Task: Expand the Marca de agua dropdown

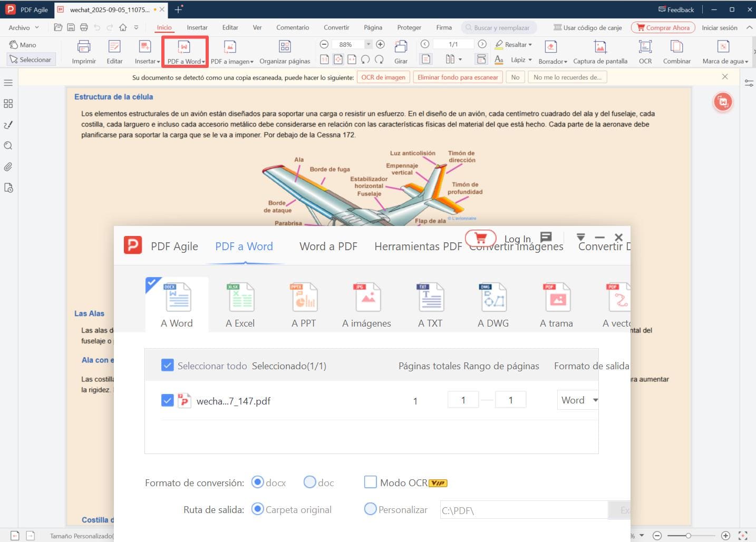Action: [x=747, y=62]
